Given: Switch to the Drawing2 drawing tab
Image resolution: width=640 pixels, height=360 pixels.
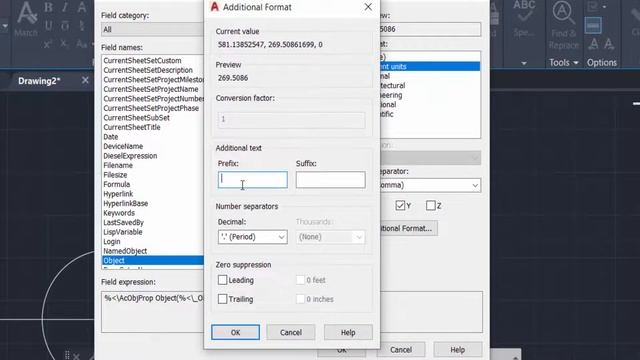Looking at the screenshot, I should point(39,81).
